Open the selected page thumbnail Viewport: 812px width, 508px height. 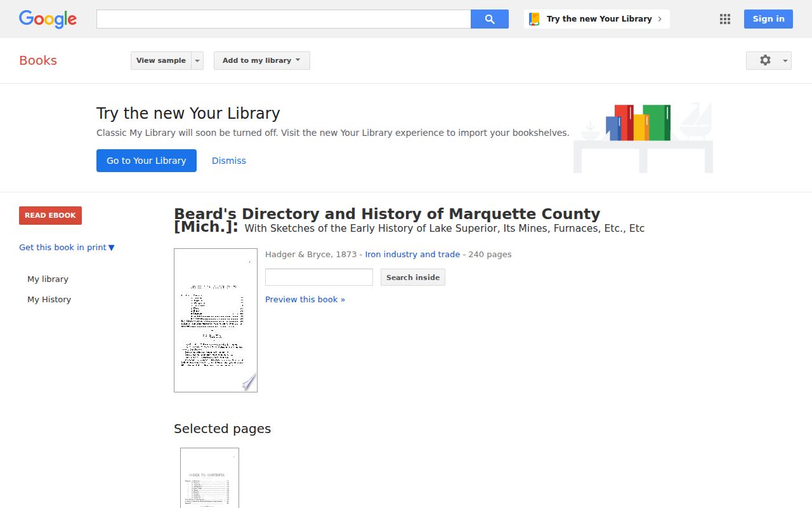click(x=209, y=478)
